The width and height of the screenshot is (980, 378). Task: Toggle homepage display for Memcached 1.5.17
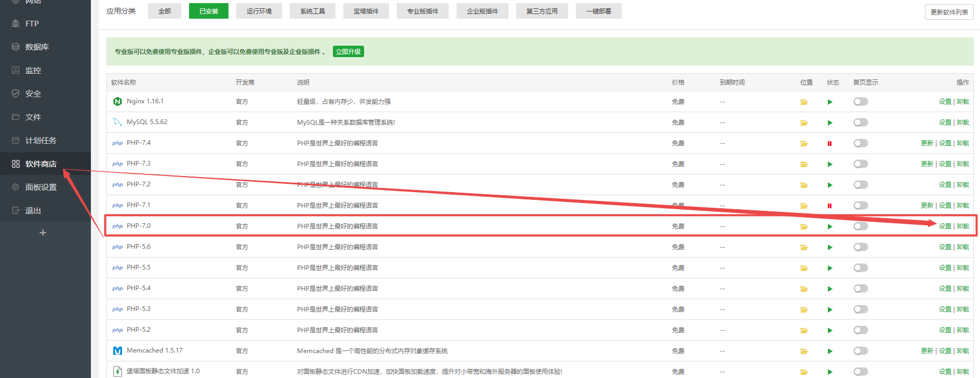point(861,351)
